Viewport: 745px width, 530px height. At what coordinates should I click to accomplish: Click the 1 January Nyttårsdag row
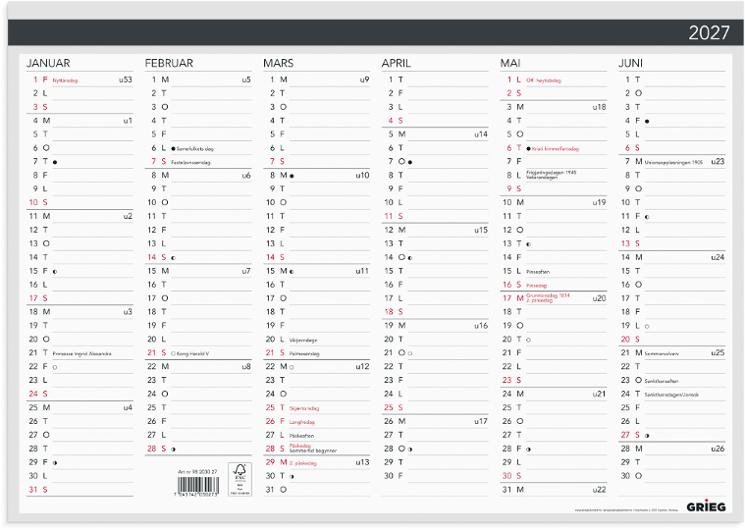pyautogui.click(x=80, y=80)
